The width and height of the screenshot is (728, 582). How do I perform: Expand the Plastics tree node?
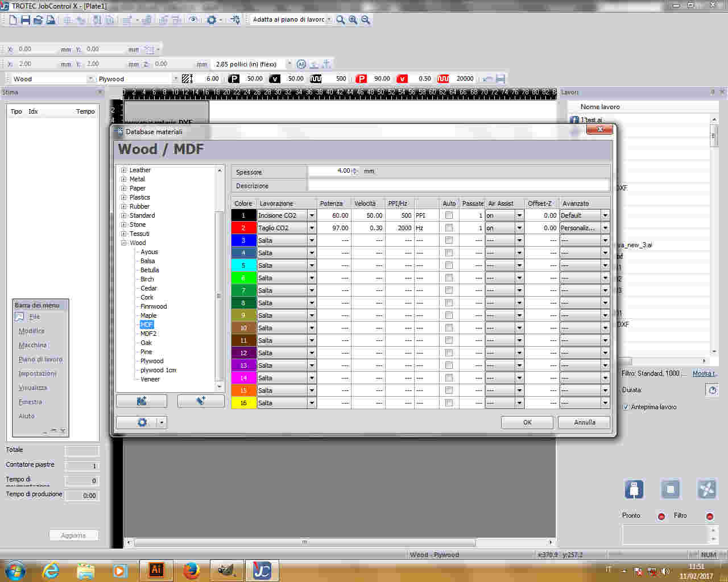(123, 197)
